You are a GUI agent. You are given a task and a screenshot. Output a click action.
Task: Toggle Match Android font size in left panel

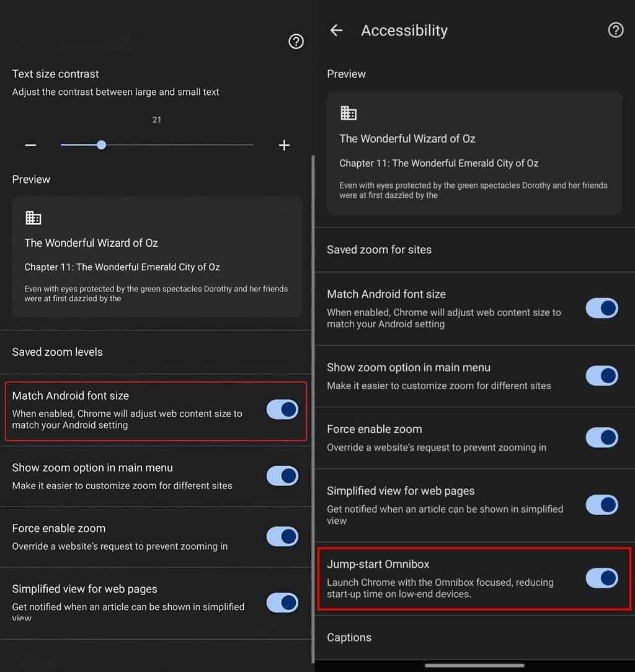pyautogui.click(x=282, y=410)
